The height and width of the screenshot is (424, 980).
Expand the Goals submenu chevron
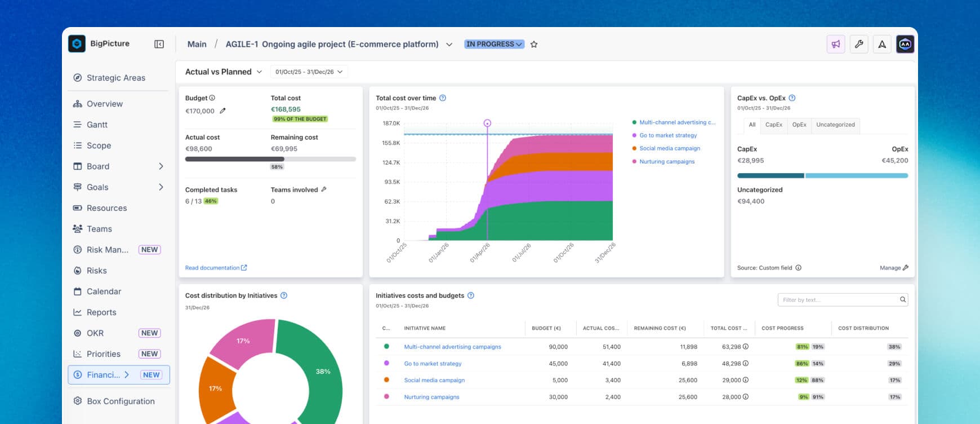161,187
